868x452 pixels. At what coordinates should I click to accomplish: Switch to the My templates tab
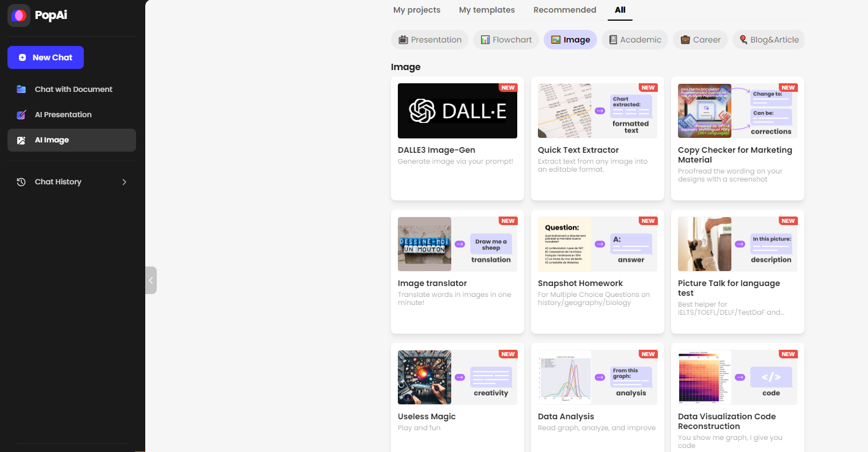coord(487,10)
